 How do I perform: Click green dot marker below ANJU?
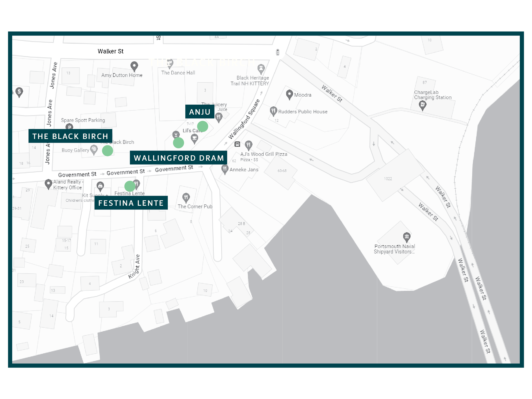[203, 127]
